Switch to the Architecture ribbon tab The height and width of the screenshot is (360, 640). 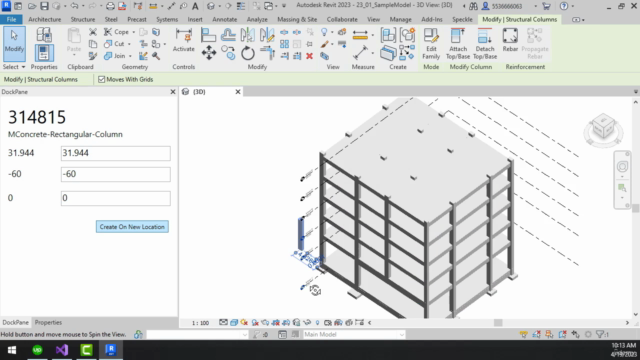coord(44,19)
